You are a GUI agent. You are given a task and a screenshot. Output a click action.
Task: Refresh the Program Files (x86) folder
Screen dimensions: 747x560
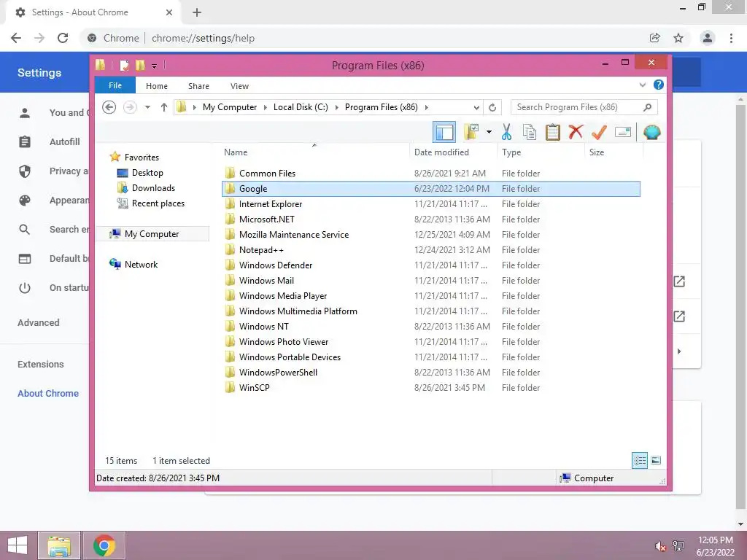pos(492,108)
